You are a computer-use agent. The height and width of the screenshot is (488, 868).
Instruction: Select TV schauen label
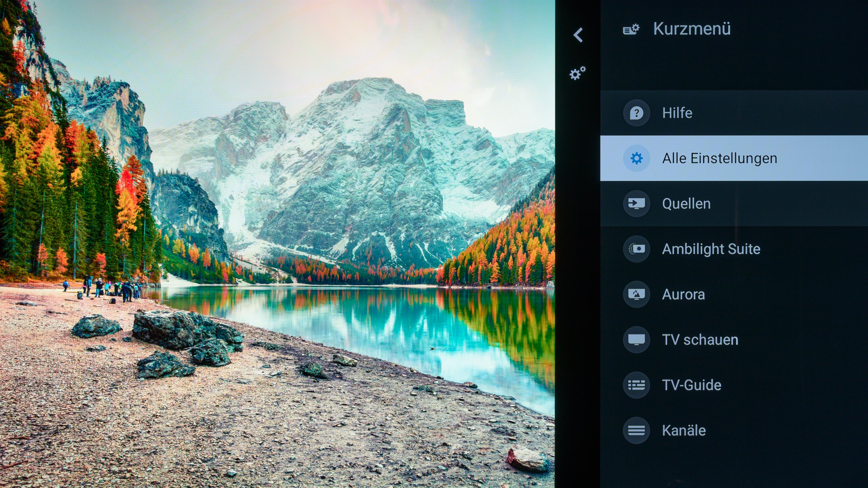tap(700, 339)
